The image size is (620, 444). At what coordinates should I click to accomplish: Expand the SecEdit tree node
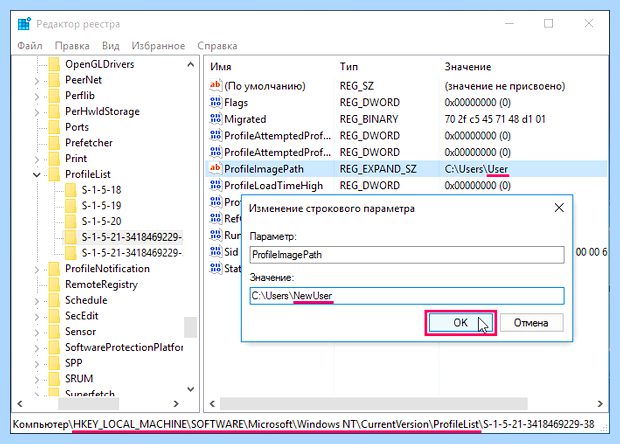tap(36, 317)
